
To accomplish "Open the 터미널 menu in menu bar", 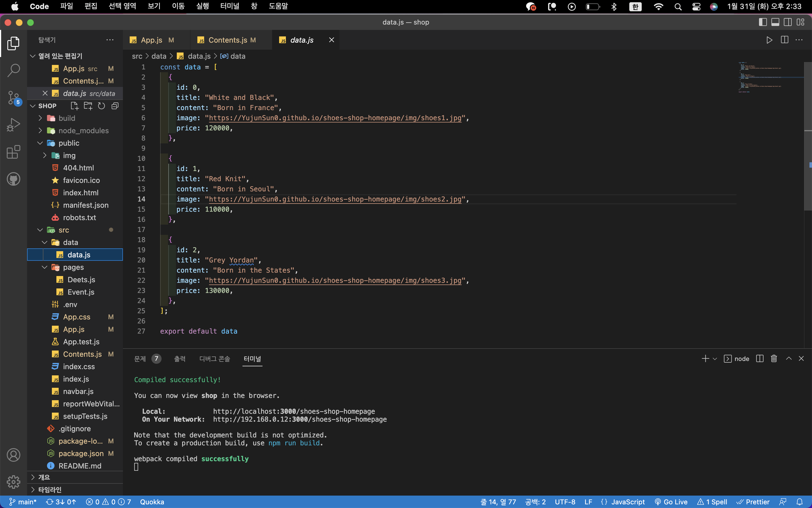I will pos(230,6).
